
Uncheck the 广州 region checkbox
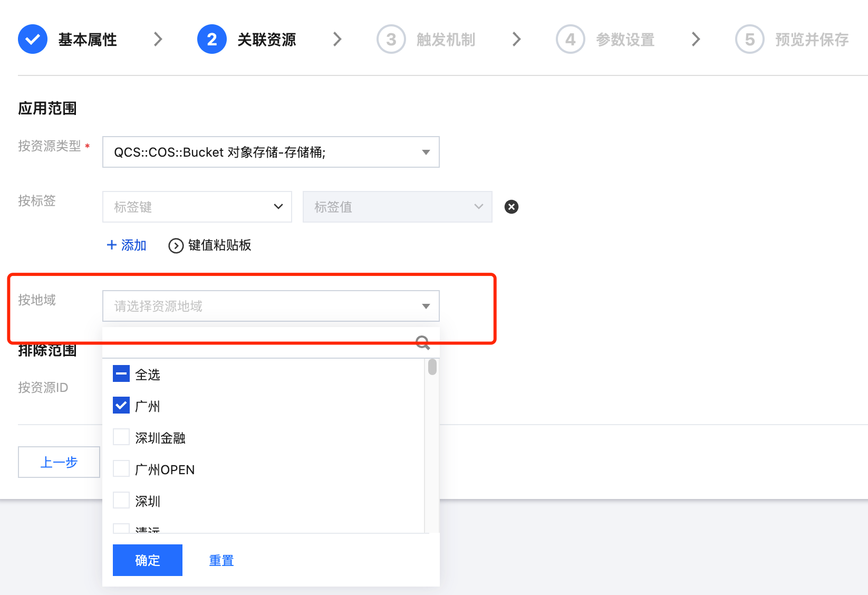click(x=121, y=406)
